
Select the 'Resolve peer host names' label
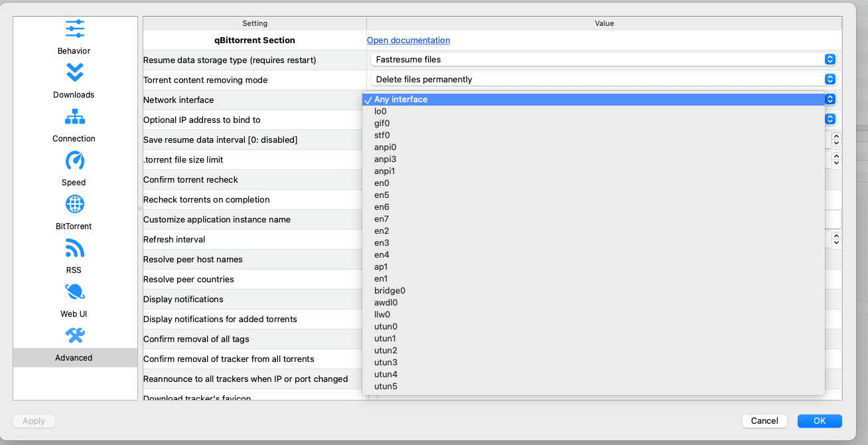pos(193,259)
